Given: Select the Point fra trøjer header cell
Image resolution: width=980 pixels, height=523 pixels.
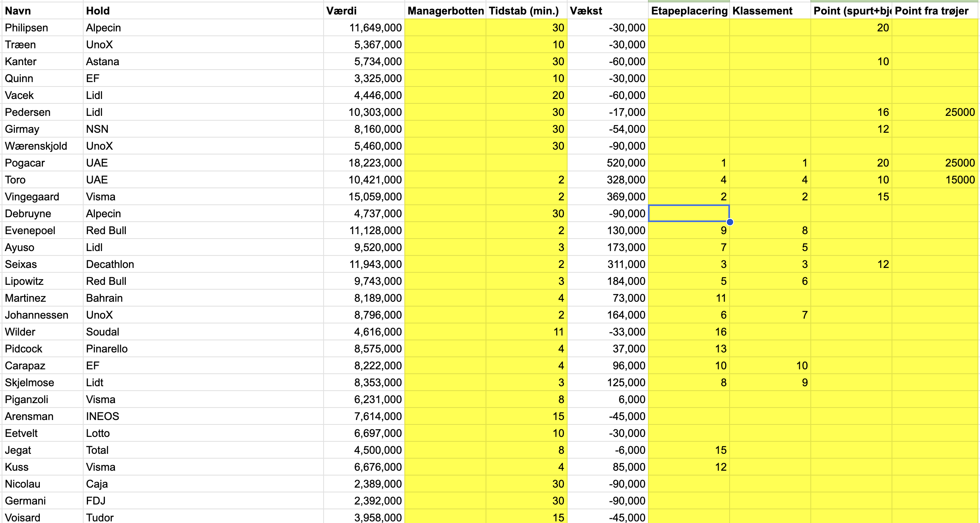Looking at the screenshot, I should (x=935, y=11).
